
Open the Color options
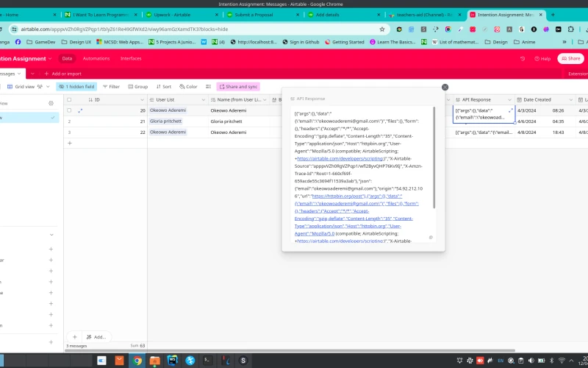click(188, 87)
